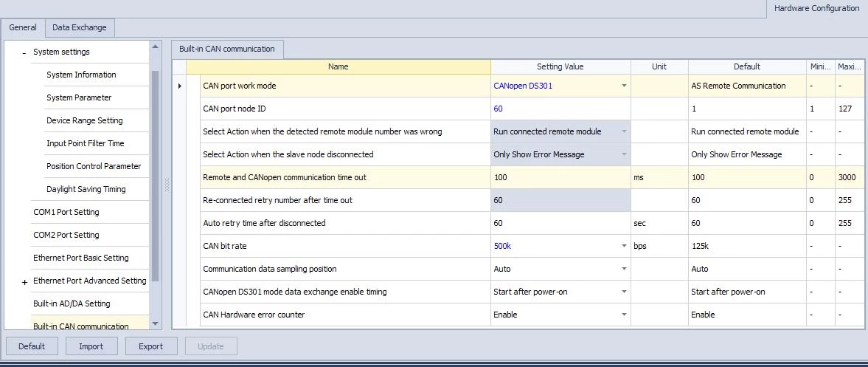
Task: Open Communication data sampling position dropdown
Action: click(624, 269)
